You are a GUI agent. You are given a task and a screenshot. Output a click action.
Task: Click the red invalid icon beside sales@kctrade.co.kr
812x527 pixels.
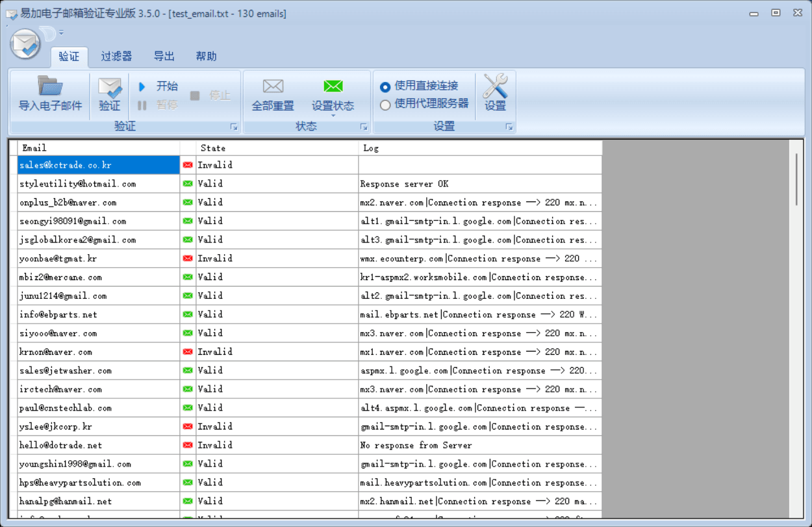(x=188, y=165)
